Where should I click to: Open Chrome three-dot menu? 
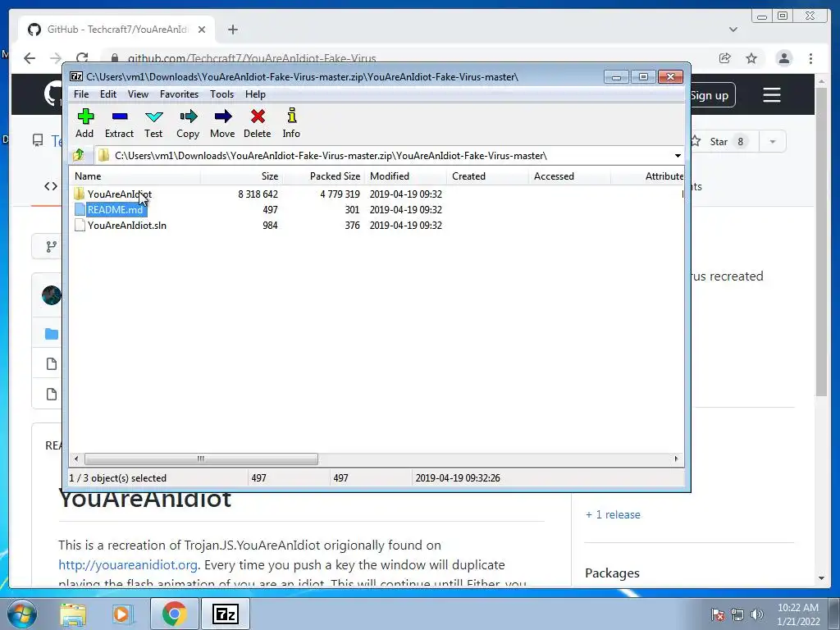(x=810, y=58)
